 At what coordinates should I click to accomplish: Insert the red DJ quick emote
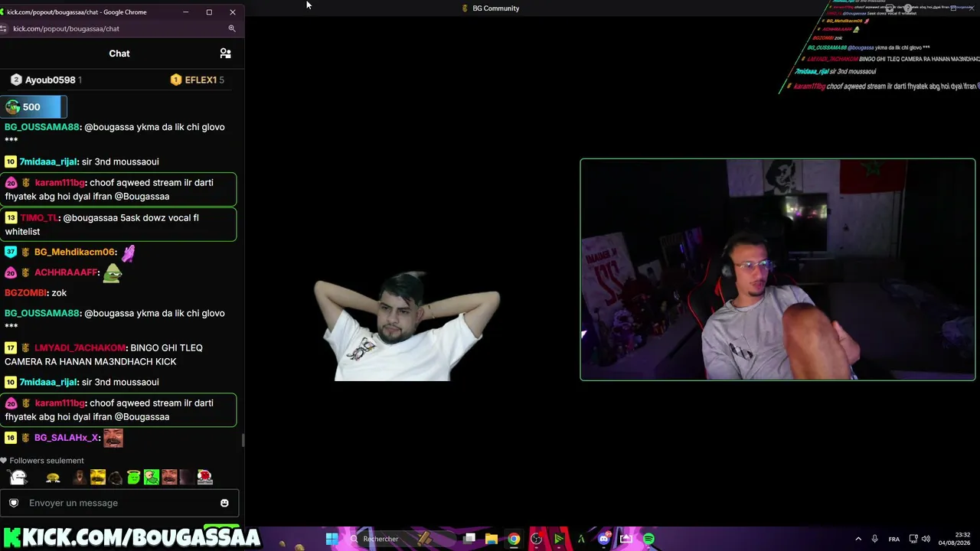tap(204, 478)
